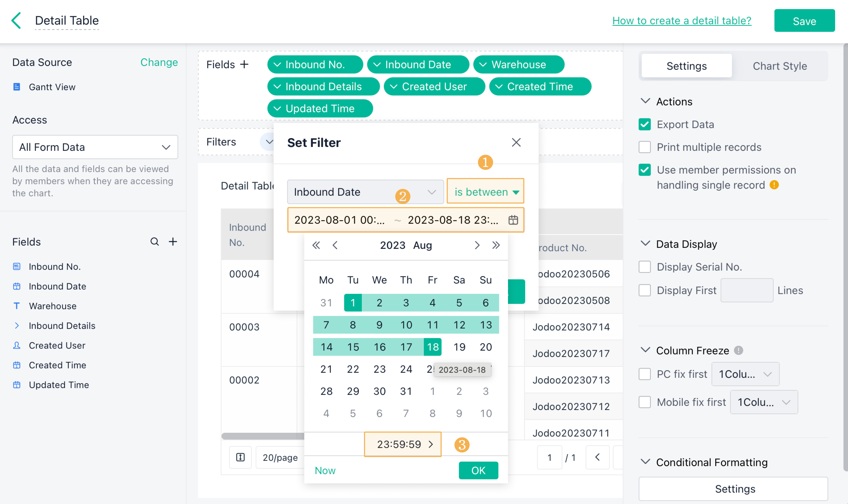Screen dimensions: 848x504
Task: Click the Inbound No. field type icon
Action: [x=17, y=267]
